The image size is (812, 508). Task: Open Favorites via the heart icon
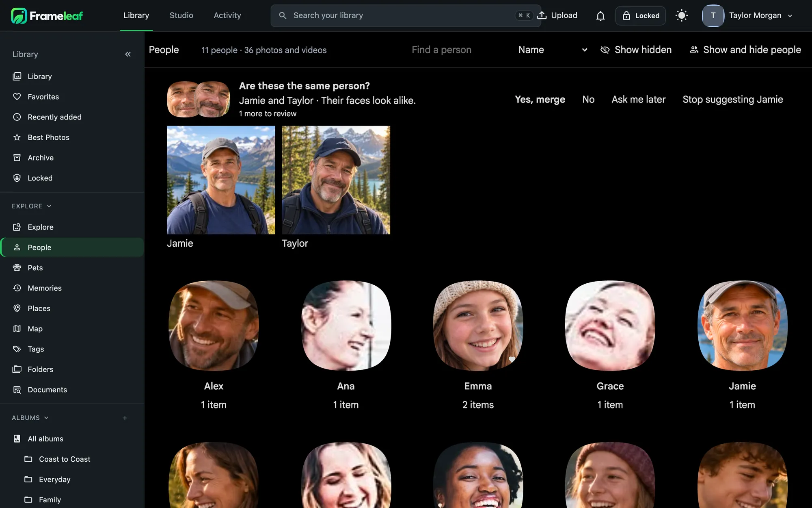(17, 97)
